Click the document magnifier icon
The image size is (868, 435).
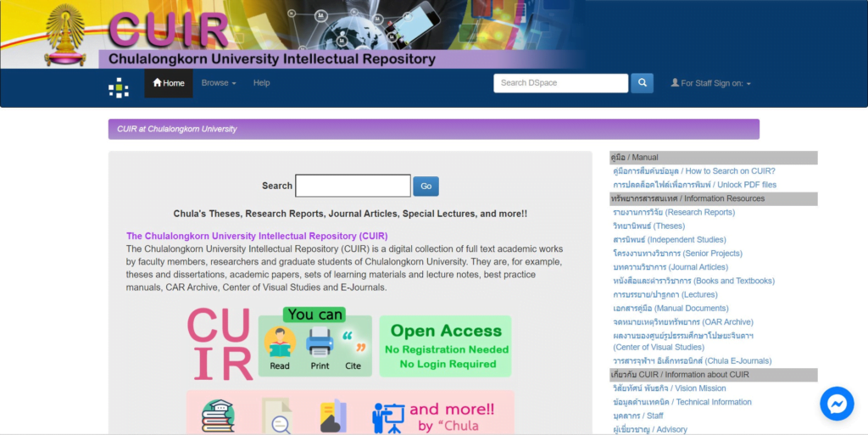coord(277,415)
